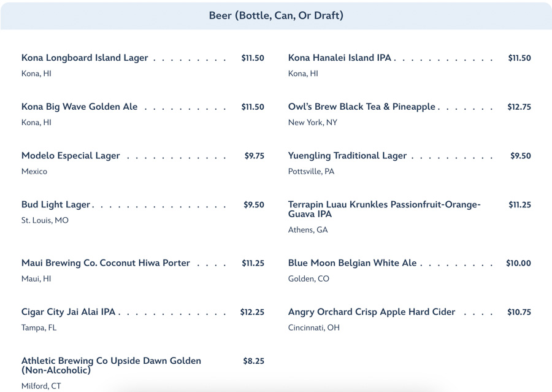
Task: Click the $12.25 price for Jai Alai
Action: (x=252, y=312)
